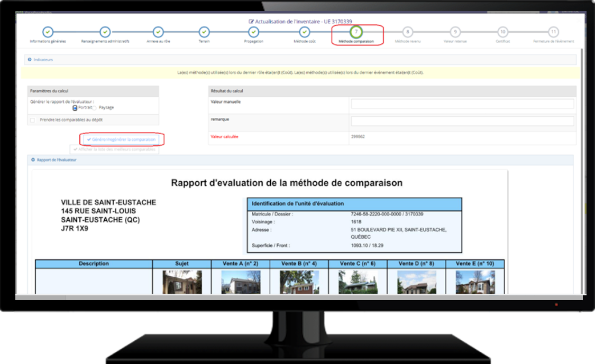
Task: Go to step Informations générales circle
Action: (48, 32)
